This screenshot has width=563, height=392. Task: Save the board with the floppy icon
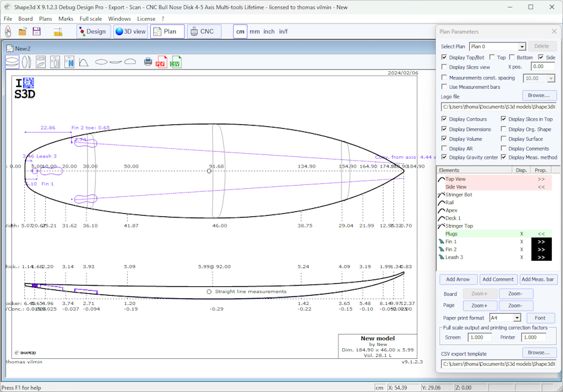(x=37, y=32)
